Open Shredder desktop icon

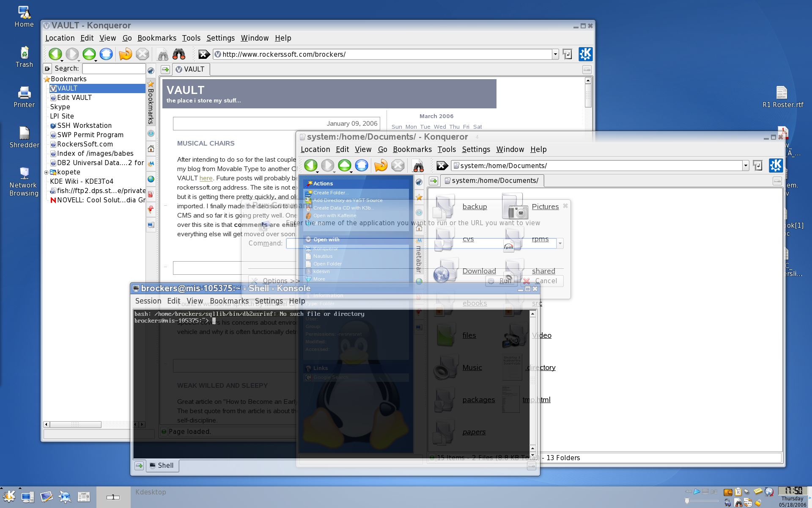[x=24, y=138]
